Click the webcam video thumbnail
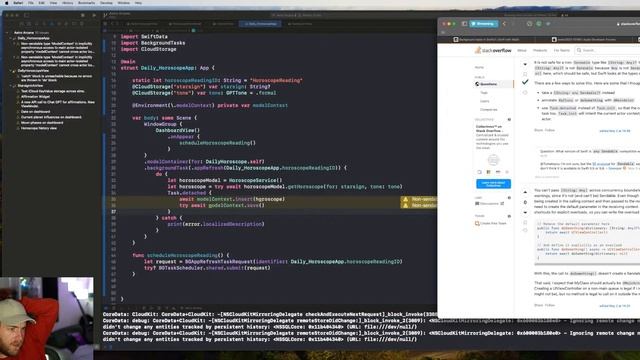 (x=47, y=319)
